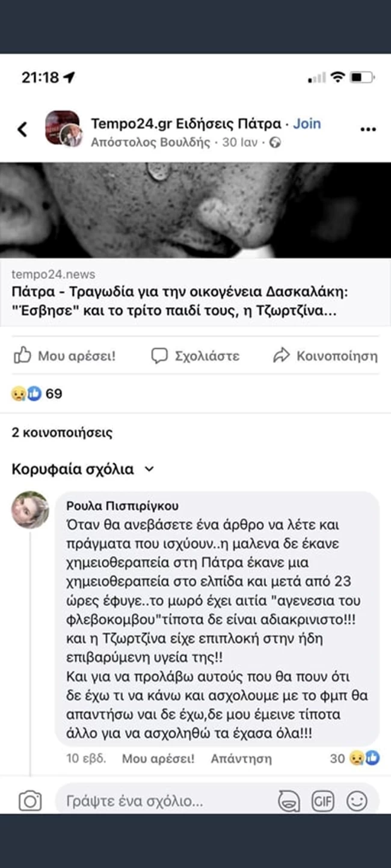View the 30 comment reactions

click(355, 759)
